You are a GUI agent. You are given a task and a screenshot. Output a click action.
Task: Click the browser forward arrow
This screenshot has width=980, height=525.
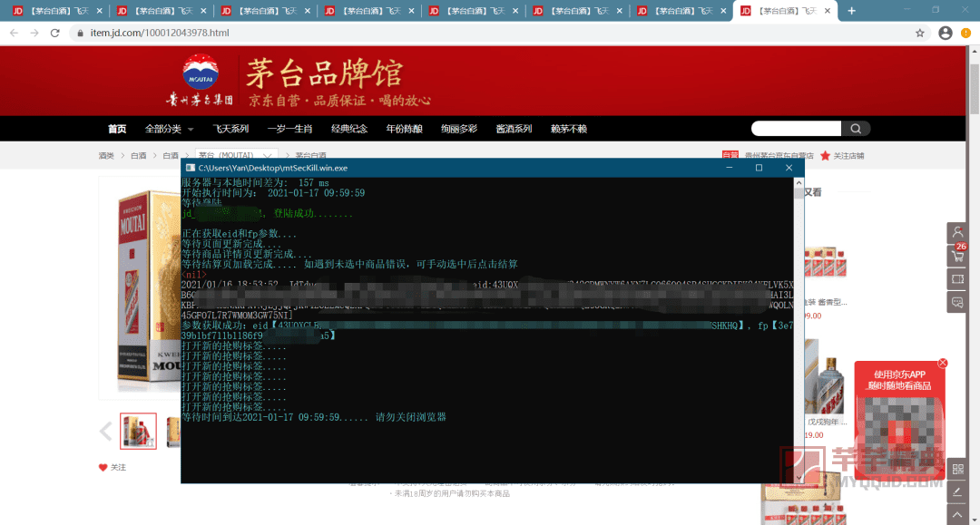coord(34,33)
